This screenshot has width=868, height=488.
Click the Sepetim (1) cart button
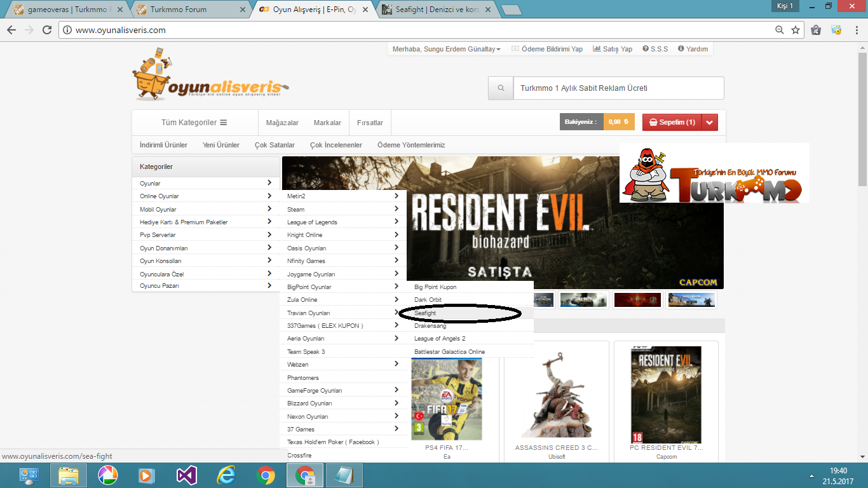[672, 122]
